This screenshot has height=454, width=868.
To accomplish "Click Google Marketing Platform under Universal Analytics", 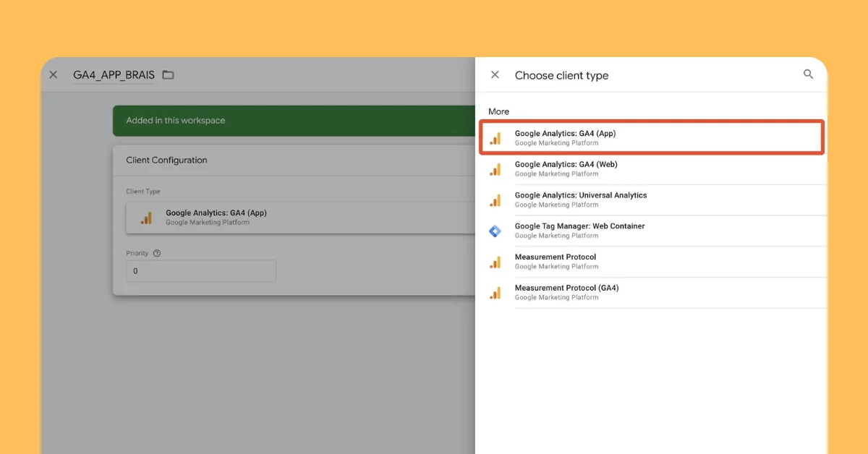I will [556, 205].
